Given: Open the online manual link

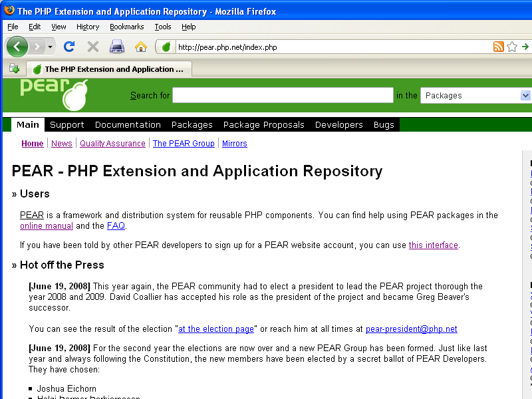Looking at the screenshot, I should coord(47,226).
